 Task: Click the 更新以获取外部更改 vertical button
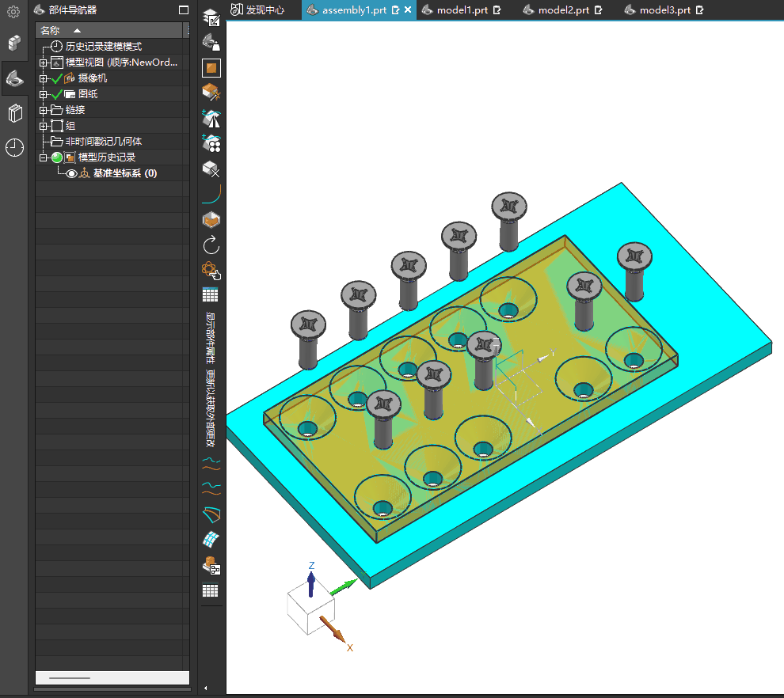[211, 409]
